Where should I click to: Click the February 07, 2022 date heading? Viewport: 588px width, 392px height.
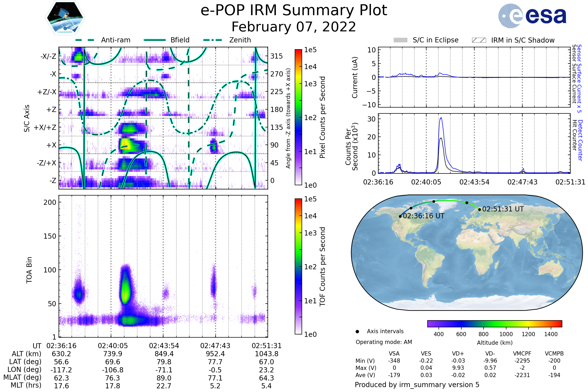click(294, 27)
